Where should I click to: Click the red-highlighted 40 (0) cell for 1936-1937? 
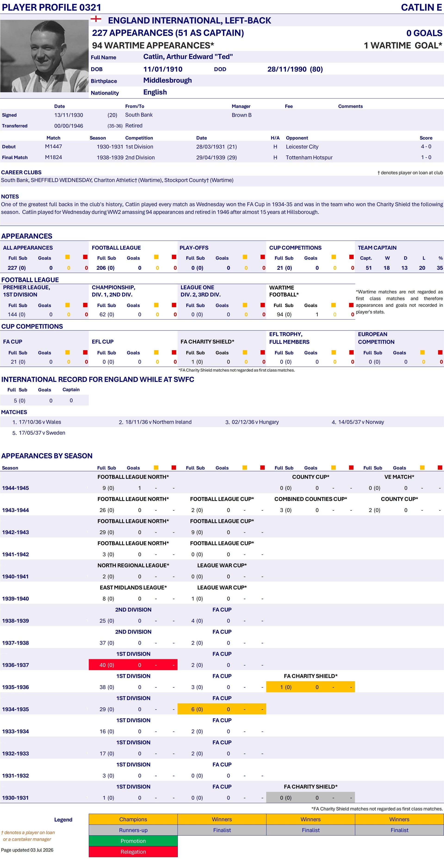pos(107,665)
